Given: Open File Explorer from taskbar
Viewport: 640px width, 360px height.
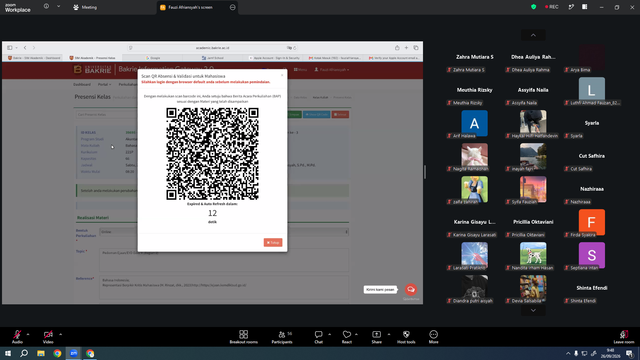Looking at the screenshot, I should pyautogui.click(x=41, y=353).
